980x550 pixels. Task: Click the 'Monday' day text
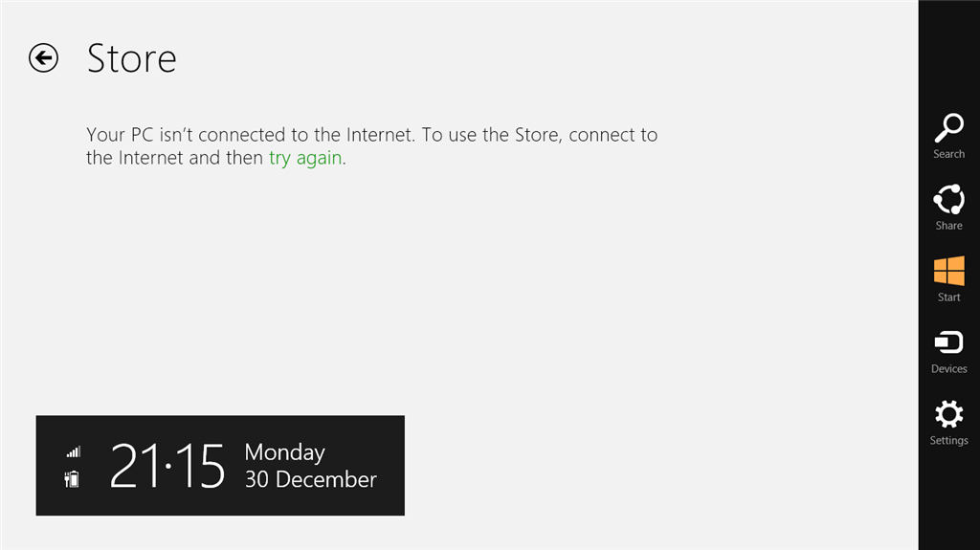(x=285, y=452)
